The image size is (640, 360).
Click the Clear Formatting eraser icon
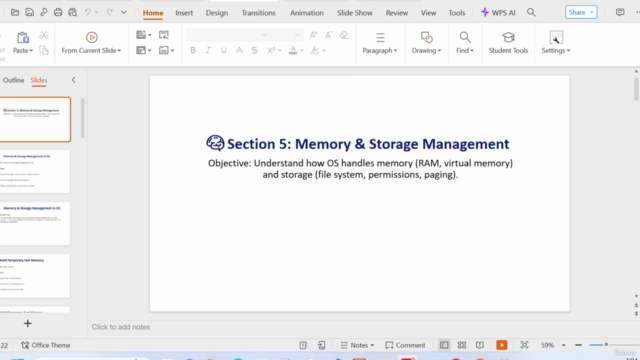(344, 35)
